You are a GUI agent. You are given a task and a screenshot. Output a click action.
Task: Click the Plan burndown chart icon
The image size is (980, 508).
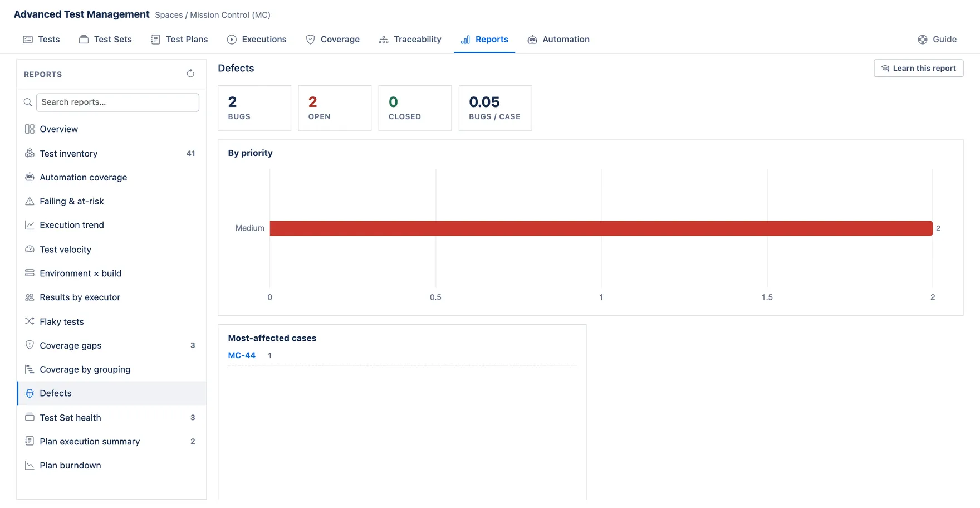(30, 465)
